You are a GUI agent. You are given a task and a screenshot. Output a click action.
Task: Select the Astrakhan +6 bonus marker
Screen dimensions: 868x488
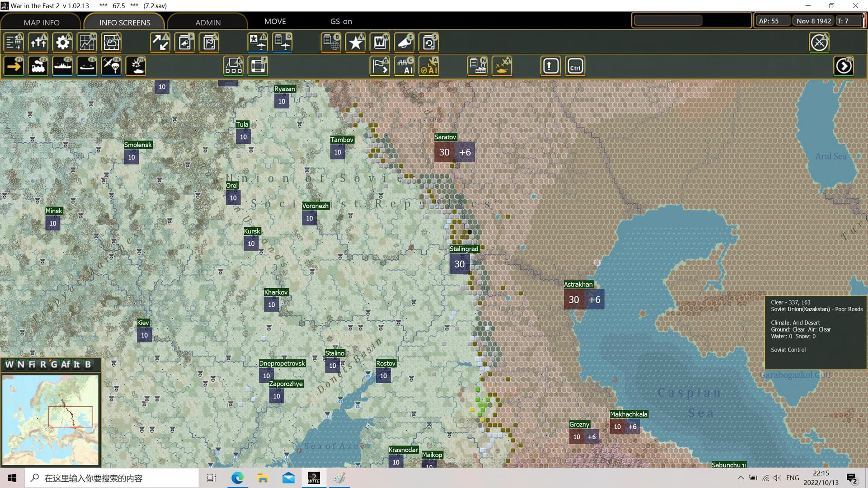pos(594,300)
